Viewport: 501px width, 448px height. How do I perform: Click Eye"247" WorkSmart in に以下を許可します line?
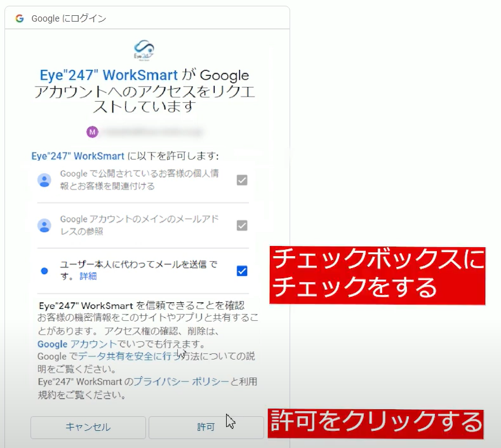click(77, 156)
